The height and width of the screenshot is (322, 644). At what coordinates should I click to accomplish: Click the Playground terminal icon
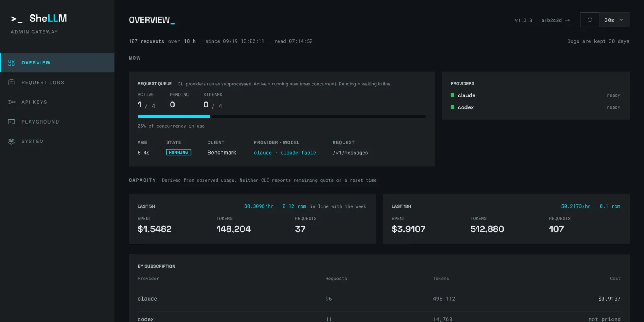click(x=12, y=122)
